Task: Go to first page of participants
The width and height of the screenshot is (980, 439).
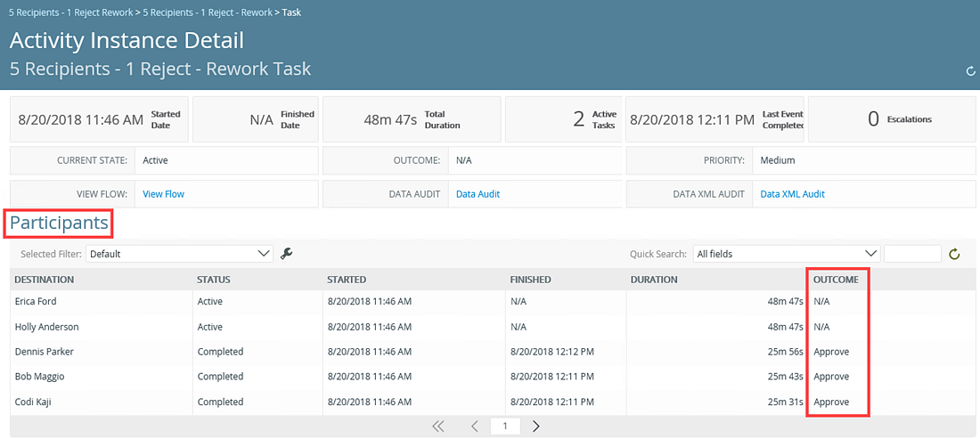Action: pyautogui.click(x=437, y=427)
